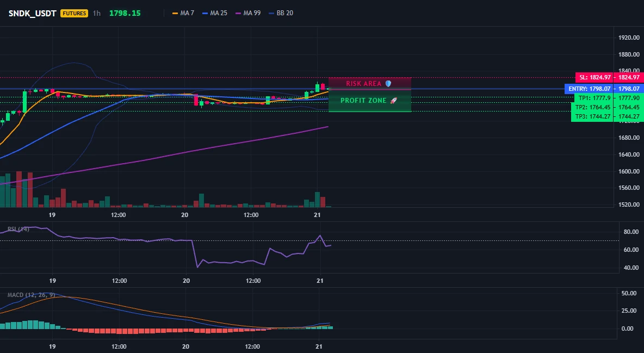
Task: Click date 19 on the main chart time axis
Action: [x=52, y=215]
